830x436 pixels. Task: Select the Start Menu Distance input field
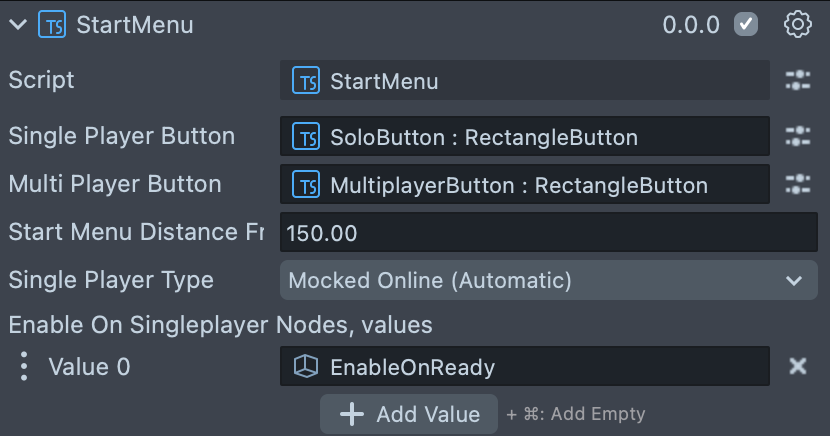548,233
